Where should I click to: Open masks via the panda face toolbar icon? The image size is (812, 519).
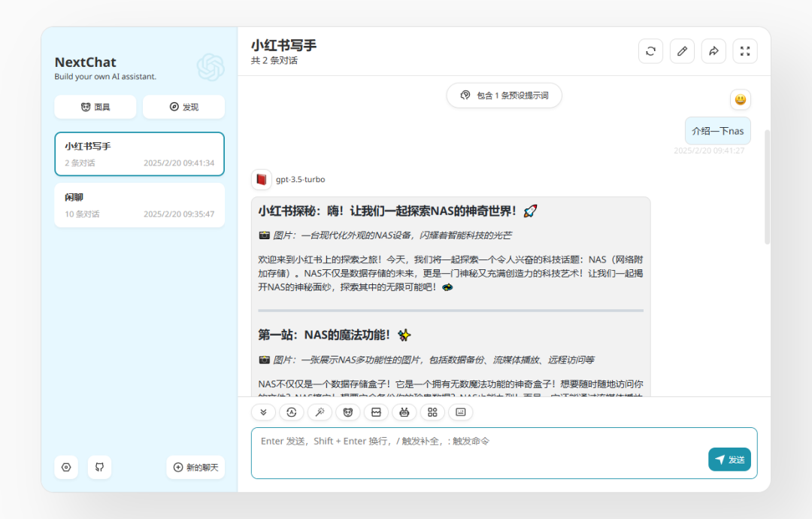[348, 412]
